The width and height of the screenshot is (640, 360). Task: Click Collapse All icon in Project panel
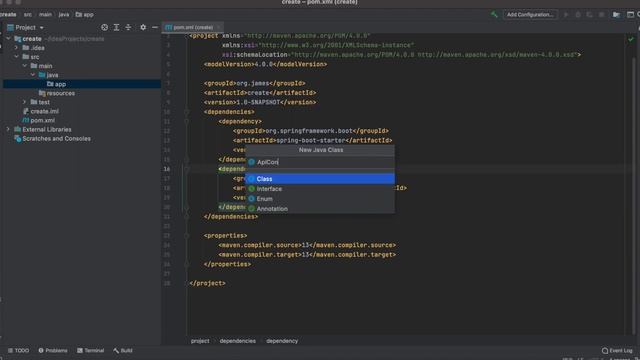(x=128, y=27)
